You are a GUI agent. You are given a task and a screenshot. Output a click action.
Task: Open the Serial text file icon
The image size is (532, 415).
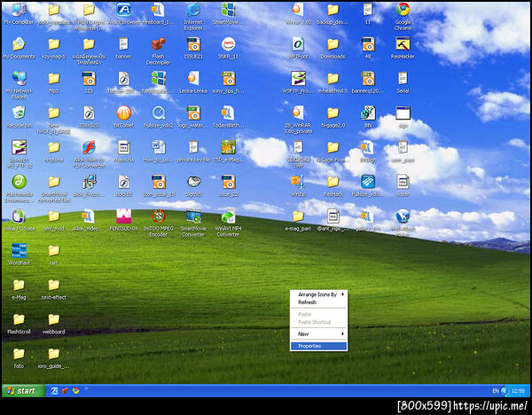click(x=403, y=82)
